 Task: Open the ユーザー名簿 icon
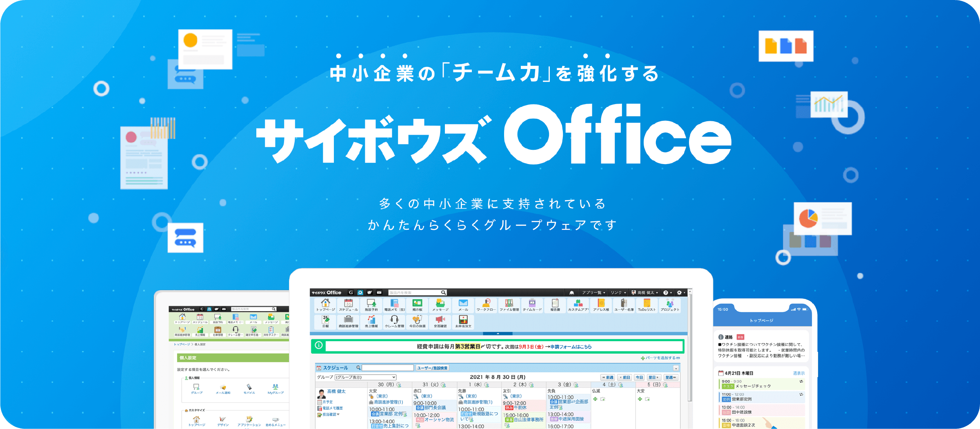tap(624, 305)
